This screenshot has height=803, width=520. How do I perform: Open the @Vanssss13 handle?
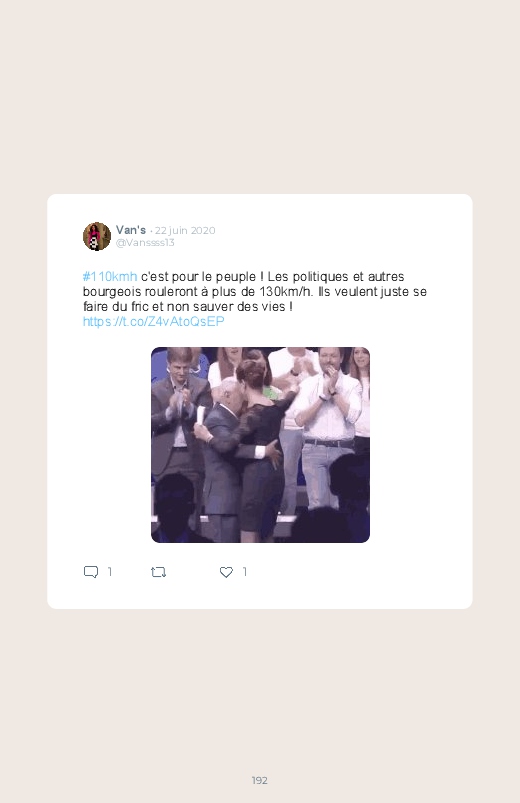[x=145, y=243]
